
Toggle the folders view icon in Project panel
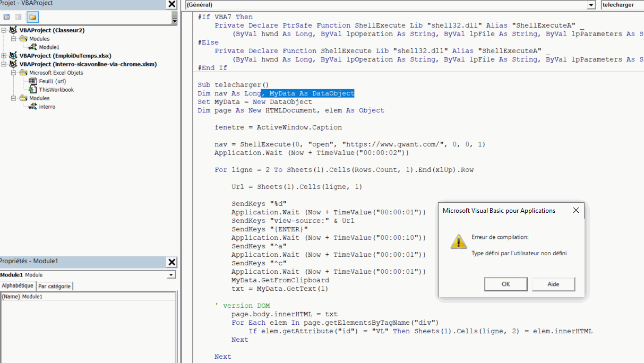point(32,17)
